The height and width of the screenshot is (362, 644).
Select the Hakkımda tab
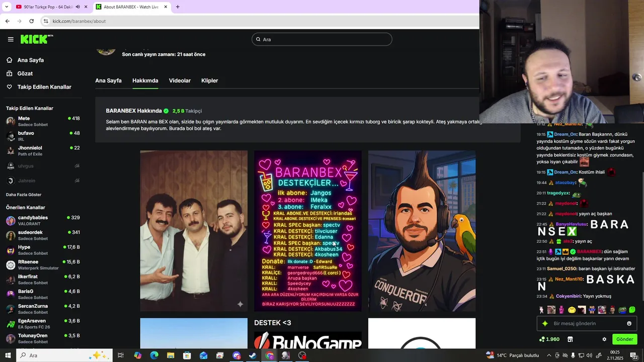[145, 80]
